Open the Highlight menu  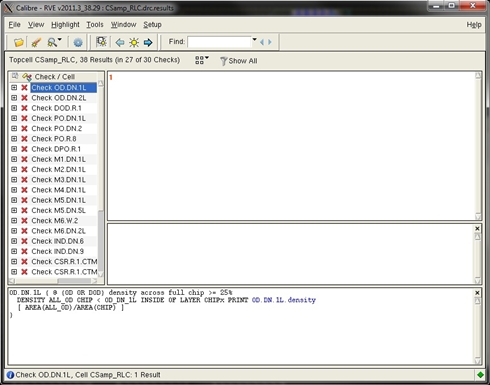tap(65, 25)
